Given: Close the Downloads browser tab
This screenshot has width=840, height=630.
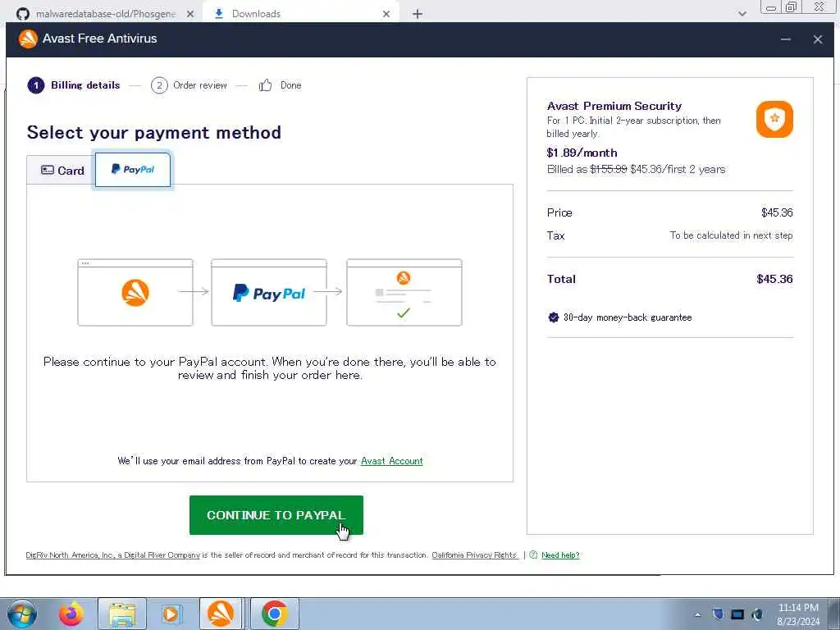Looking at the screenshot, I should click(x=386, y=14).
